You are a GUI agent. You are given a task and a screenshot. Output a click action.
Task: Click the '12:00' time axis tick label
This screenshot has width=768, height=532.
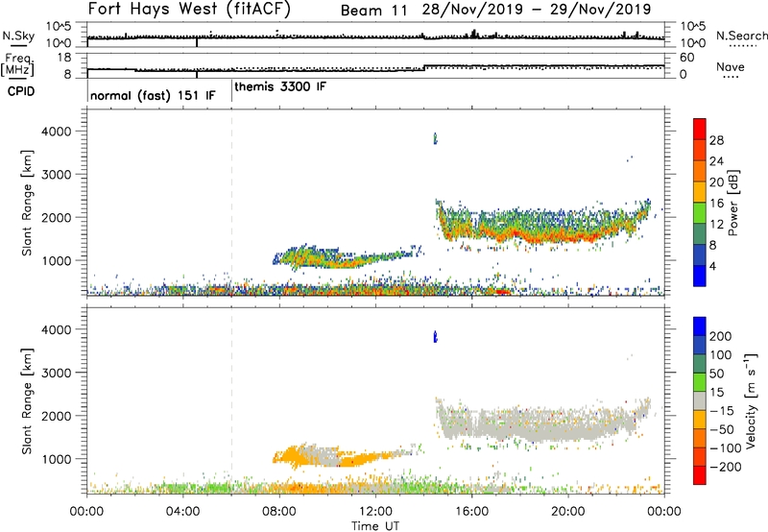coord(375,512)
